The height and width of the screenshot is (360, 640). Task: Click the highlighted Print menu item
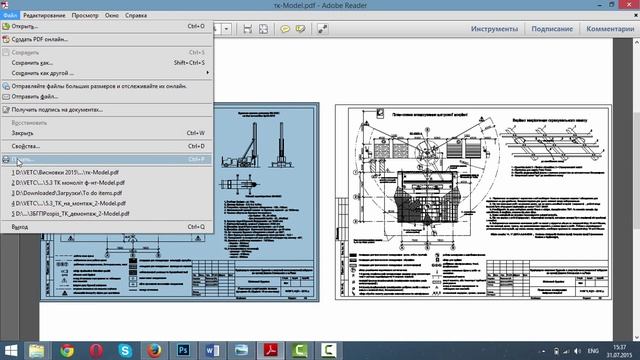tap(107, 159)
